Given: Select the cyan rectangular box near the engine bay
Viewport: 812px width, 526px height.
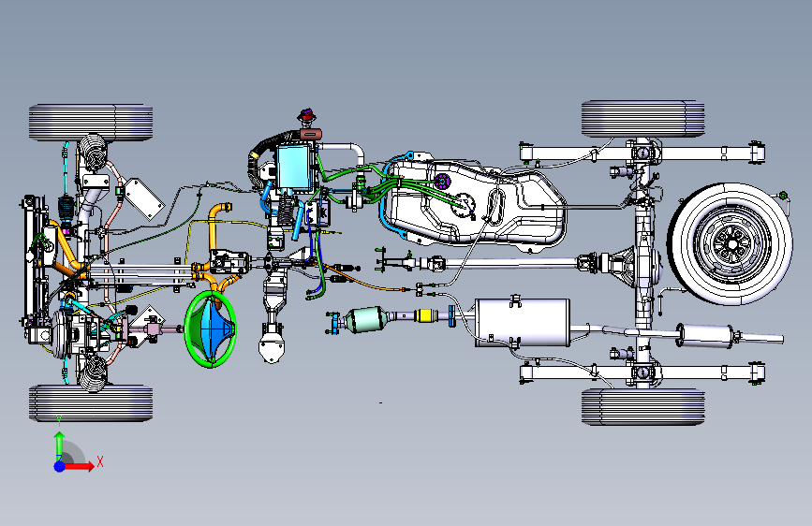Looking at the screenshot, I should [294, 168].
